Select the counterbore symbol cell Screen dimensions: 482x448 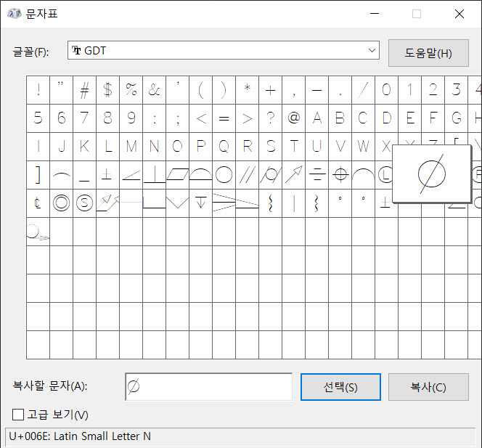(x=155, y=203)
